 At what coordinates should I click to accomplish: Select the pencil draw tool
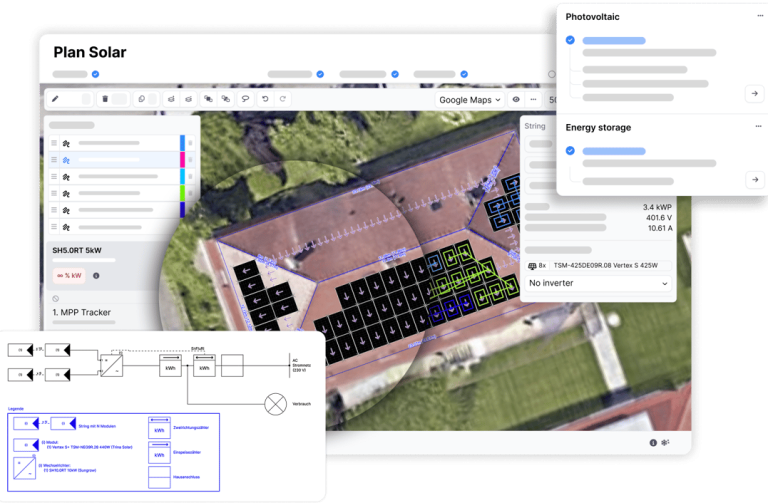point(56,99)
